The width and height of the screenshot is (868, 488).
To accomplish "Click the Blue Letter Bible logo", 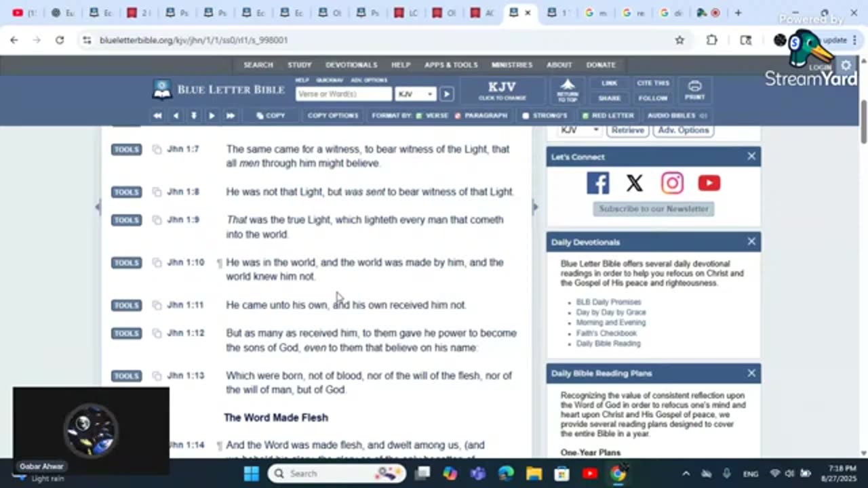I will pos(218,89).
